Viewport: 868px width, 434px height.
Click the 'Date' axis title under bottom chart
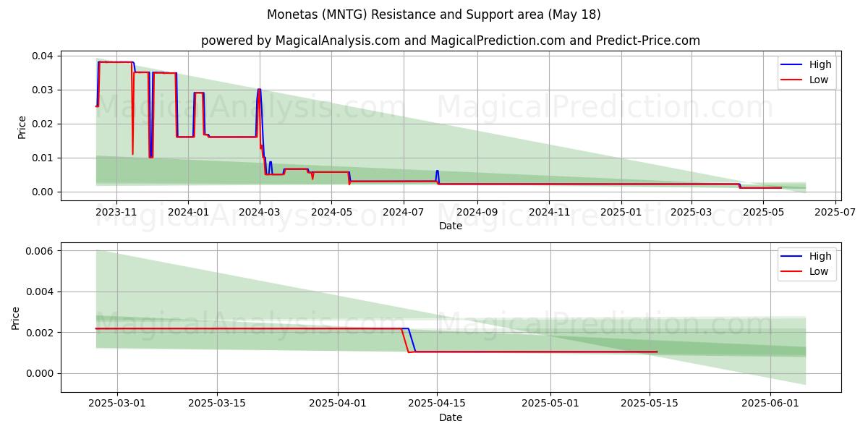point(451,417)
